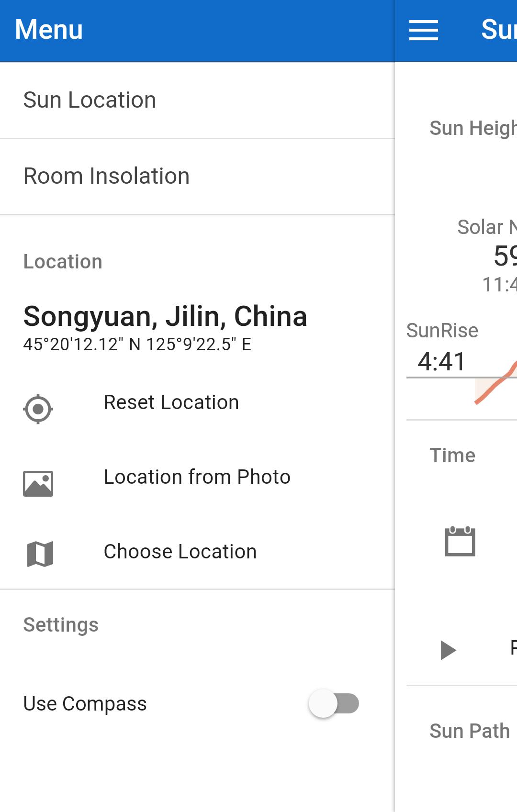Viewport: 517px width, 812px height.
Task: Tap the hamburger menu icon
Action: click(423, 30)
